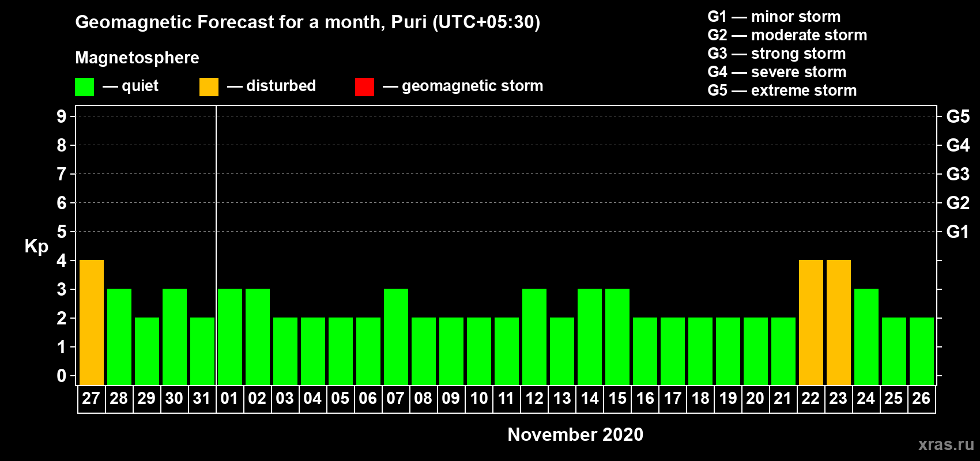
Task: Click the G4 severe storm legend line
Action: (777, 72)
